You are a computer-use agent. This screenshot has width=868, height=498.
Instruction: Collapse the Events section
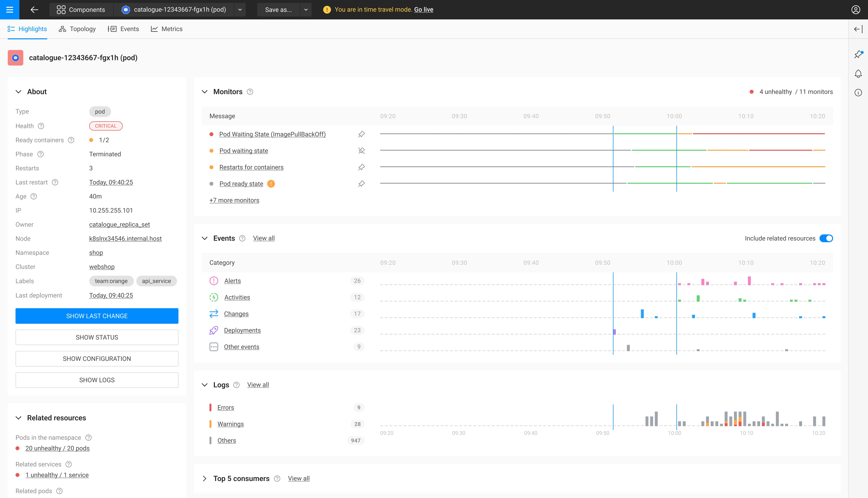205,238
